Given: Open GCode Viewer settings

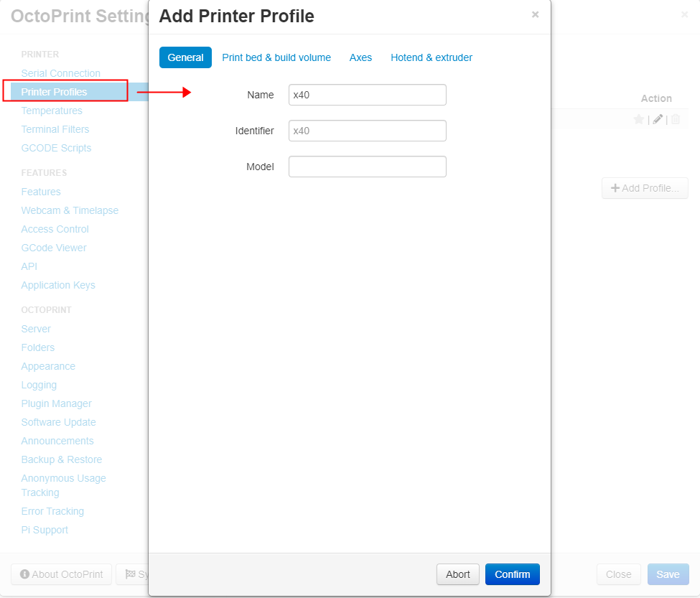Looking at the screenshot, I should point(54,248).
